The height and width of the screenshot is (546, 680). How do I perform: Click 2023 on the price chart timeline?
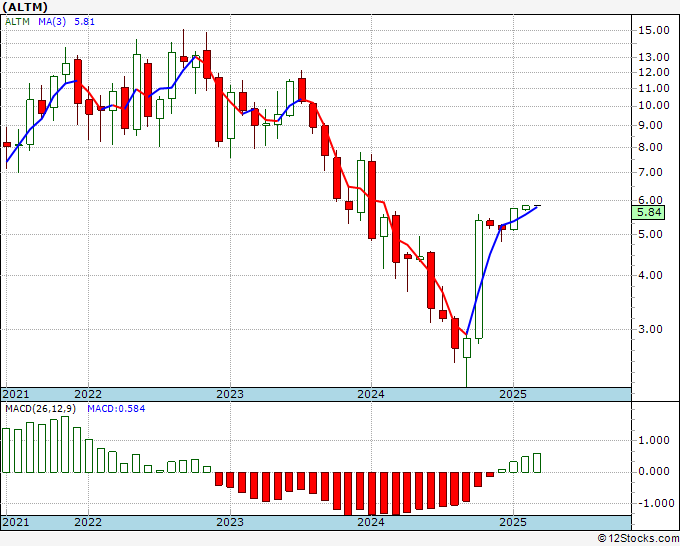pyautogui.click(x=230, y=394)
